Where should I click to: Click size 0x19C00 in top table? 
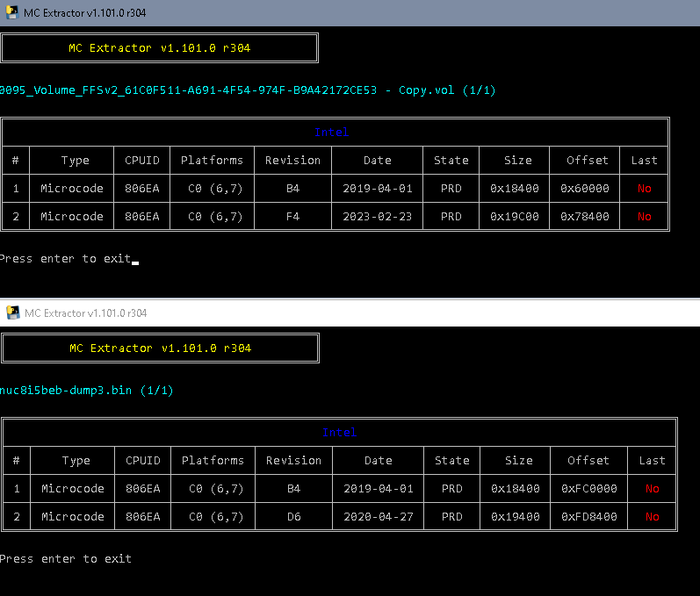[x=515, y=216]
